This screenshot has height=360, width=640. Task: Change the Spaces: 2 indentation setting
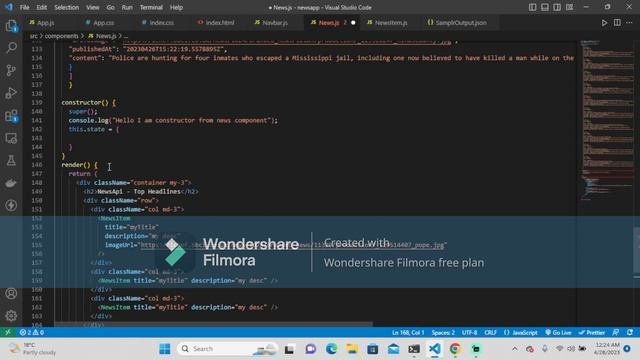[x=443, y=332]
